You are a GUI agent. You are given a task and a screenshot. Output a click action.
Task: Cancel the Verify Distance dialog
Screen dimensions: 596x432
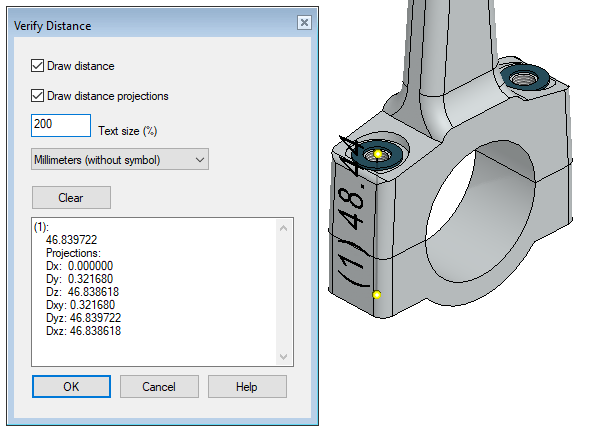point(159,387)
